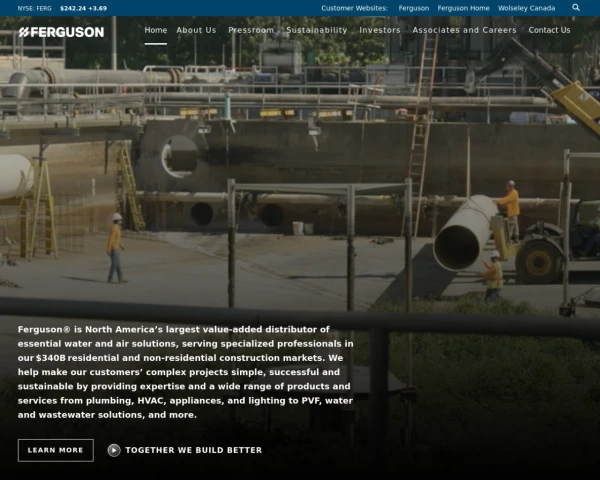
Task: Go to Contact Us page
Action: click(x=549, y=30)
